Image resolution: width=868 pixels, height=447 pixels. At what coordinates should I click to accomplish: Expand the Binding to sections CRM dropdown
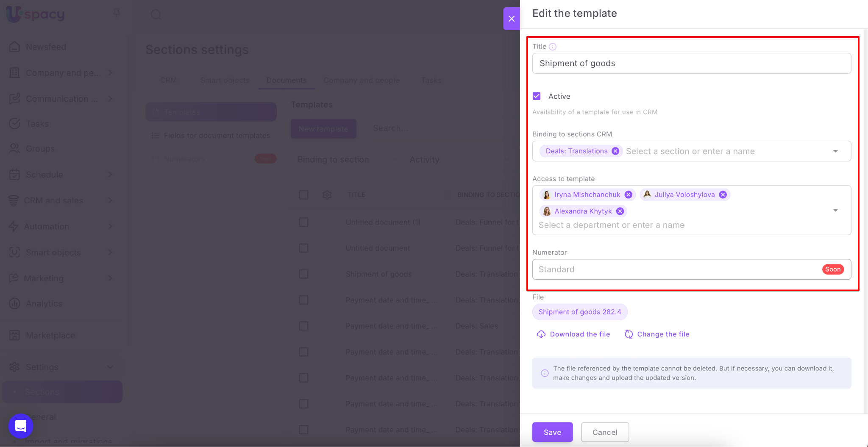tap(835, 151)
